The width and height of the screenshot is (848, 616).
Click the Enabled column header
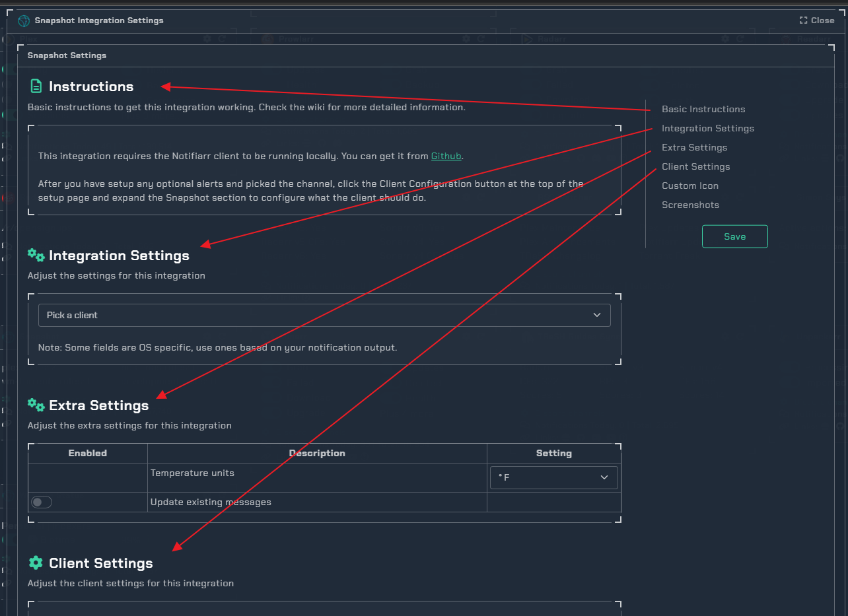coord(88,453)
